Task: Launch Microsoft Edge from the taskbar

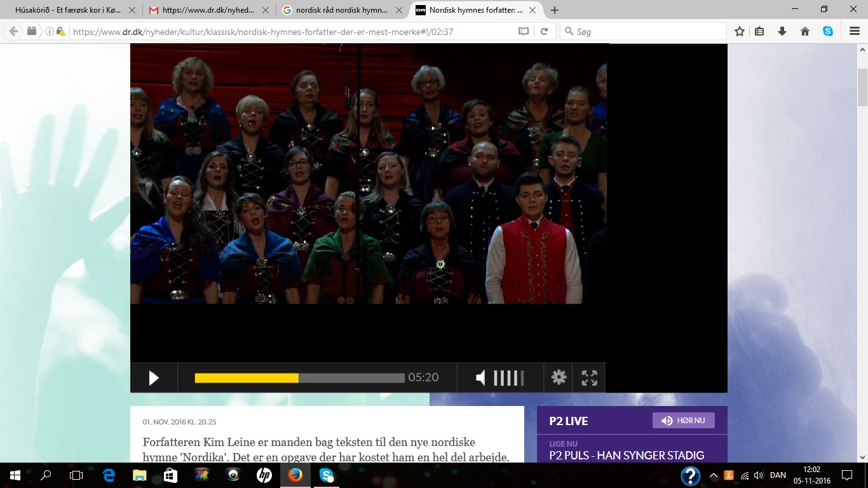Action: pyautogui.click(x=109, y=475)
